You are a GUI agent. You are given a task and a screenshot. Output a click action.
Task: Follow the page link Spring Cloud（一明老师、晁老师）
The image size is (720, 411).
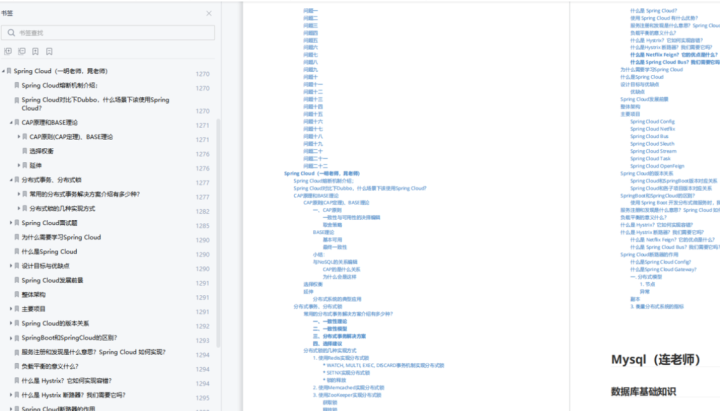pos(322,174)
